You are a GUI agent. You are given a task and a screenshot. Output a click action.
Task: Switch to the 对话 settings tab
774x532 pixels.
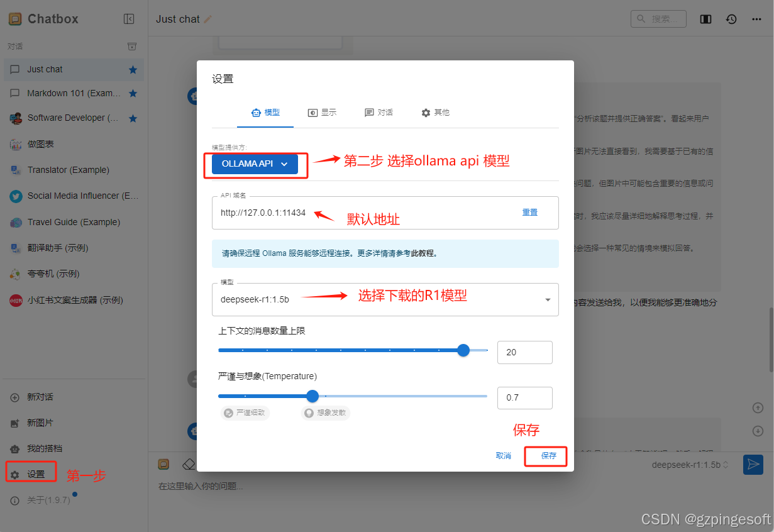[379, 113]
